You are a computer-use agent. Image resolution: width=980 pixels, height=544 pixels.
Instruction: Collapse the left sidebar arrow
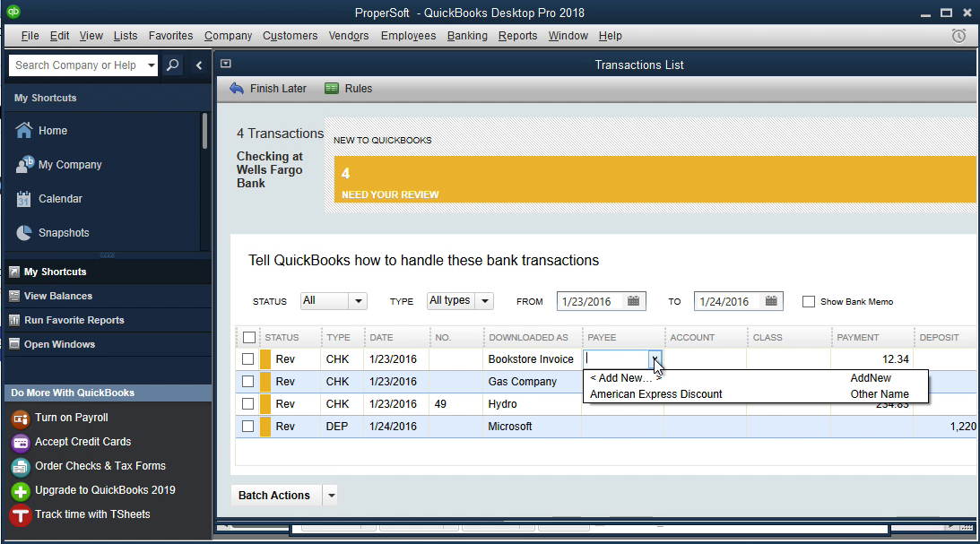(x=199, y=65)
